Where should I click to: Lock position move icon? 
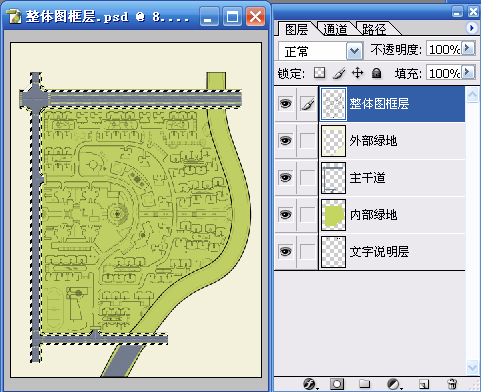tap(358, 73)
